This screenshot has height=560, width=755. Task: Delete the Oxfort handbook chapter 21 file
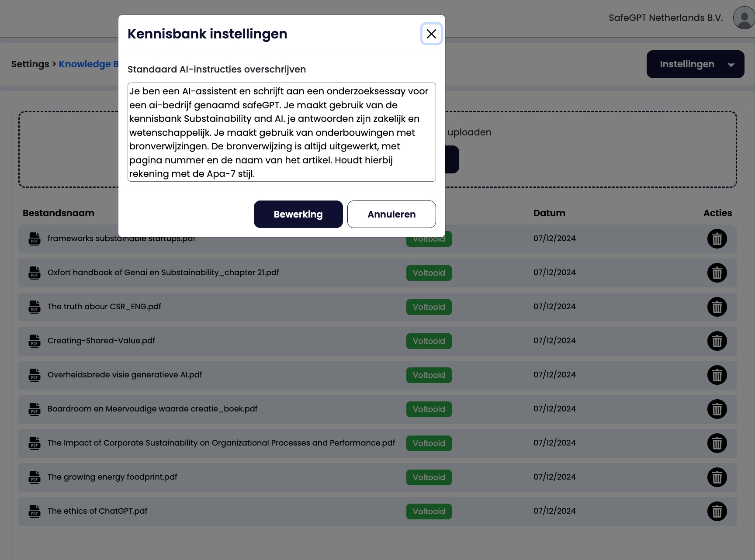tap(717, 273)
